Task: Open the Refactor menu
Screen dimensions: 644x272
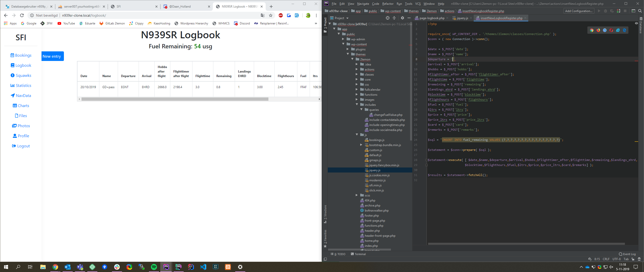Action: 388,4
